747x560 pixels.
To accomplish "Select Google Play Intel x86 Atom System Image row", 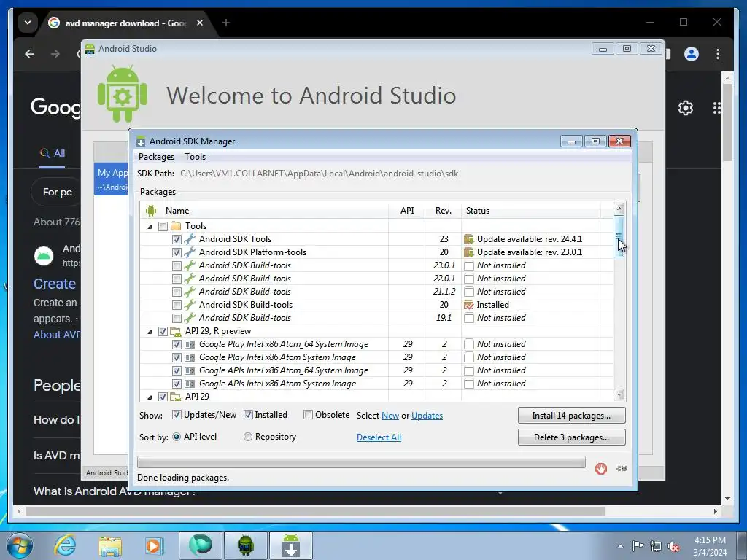I will tap(376, 357).
